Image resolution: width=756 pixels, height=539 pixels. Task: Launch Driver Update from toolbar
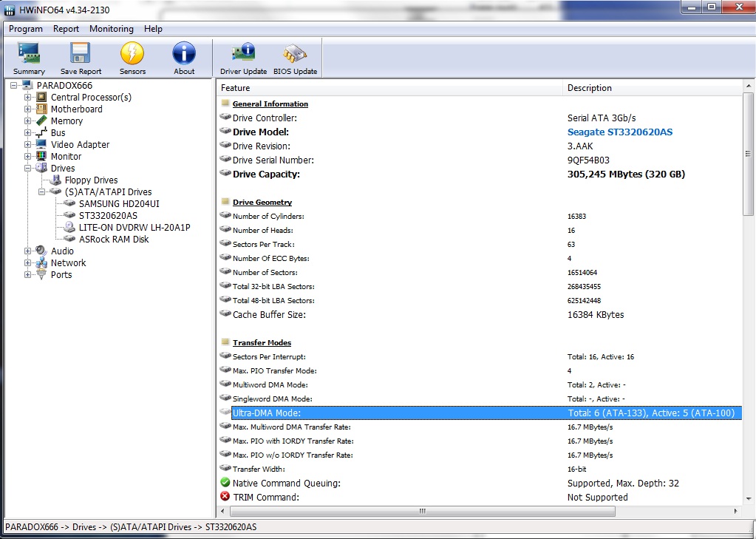(243, 58)
